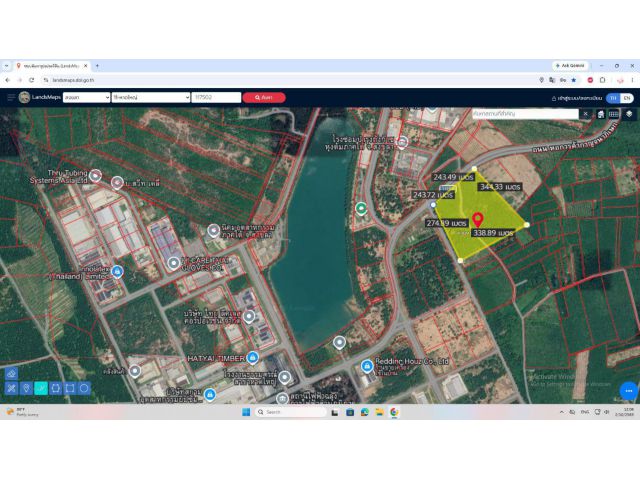Open the browser extensions icon
The image size is (640, 480).
(603, 80)
